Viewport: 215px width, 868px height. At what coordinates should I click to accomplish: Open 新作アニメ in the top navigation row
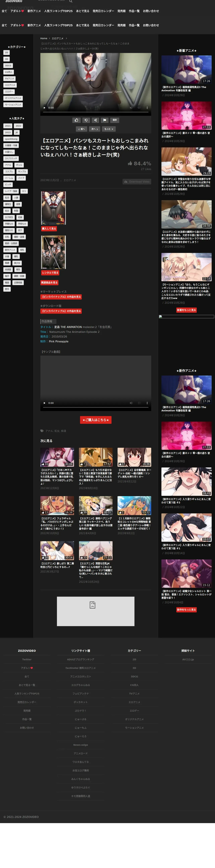click(x=34, y=11)
